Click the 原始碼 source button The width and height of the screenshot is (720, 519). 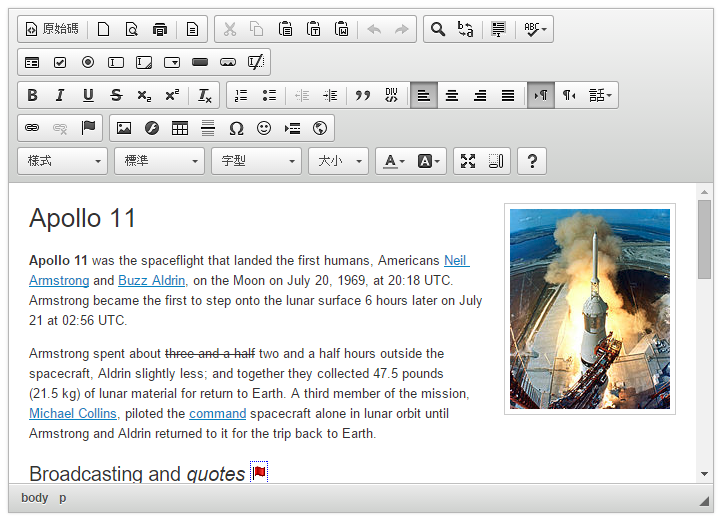point(52,29)
